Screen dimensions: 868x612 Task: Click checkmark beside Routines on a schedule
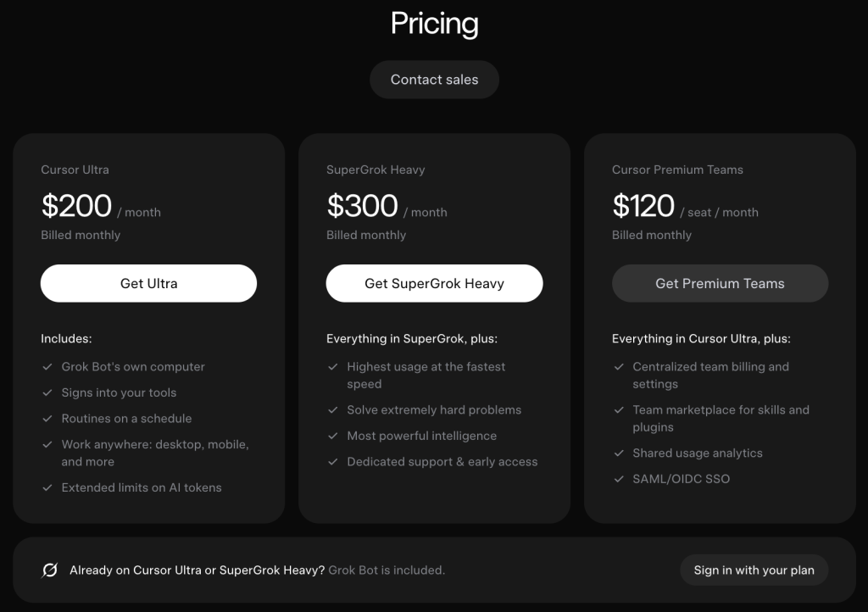pyautogui.click(x=47, y=419)
